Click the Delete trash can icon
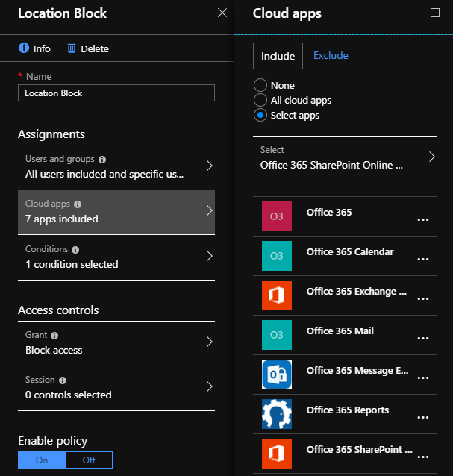453x476 pixels. [72, 48]
